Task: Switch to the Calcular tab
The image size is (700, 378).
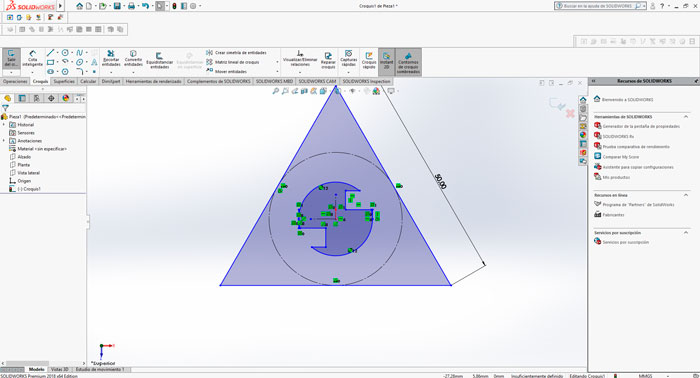Action: [x=88, y=81]
